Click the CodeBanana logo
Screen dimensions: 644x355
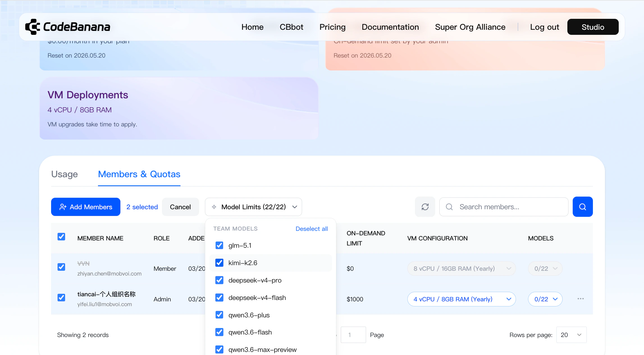pos(68,27)
